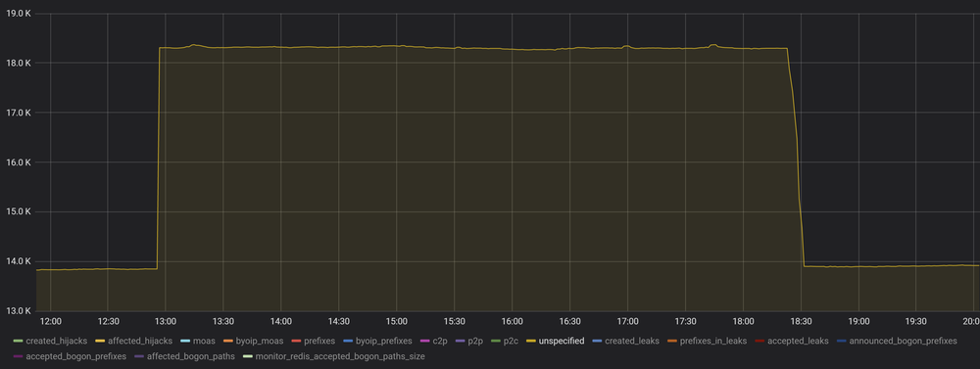The image size is (980, 369).
Task: Click the 12:30 time axis label
Action: [x=108, y=322]
